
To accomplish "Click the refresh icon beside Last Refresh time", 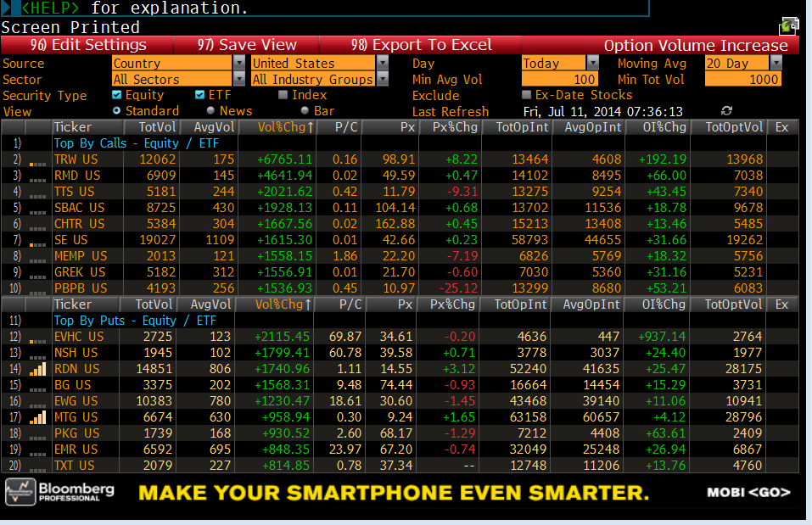I will [x=726, y=111].
